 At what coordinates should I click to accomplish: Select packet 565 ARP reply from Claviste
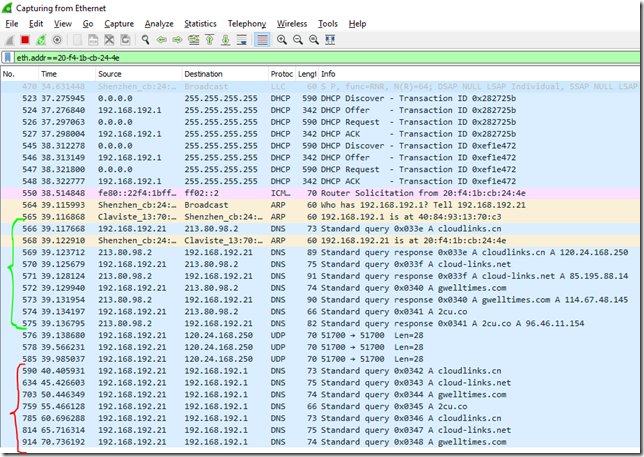tap(320, 217)
